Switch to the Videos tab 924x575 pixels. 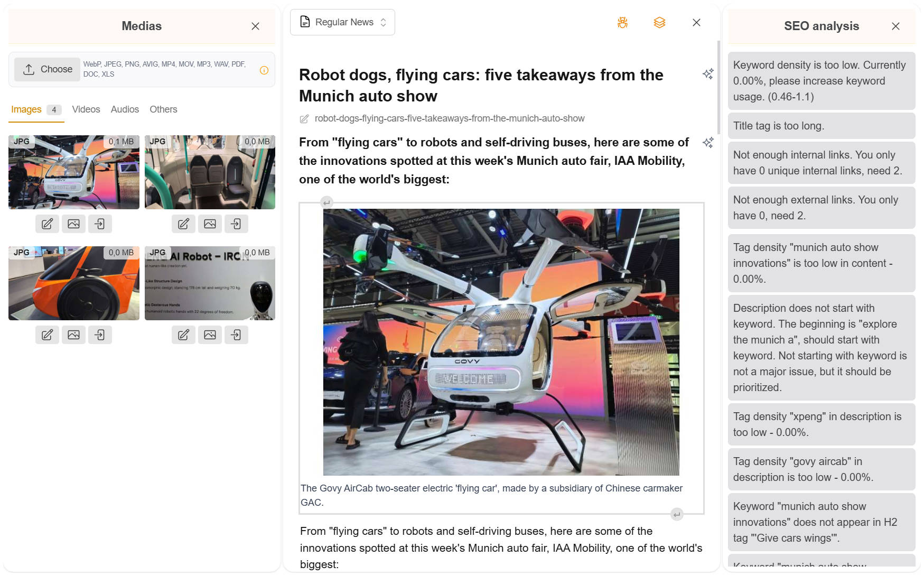click(86, 109)
